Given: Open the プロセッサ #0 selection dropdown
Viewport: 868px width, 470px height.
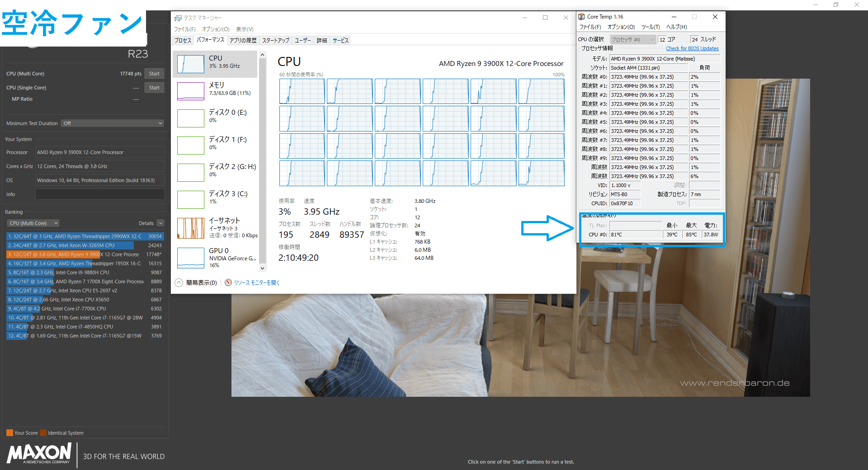Looking at the screenshot, I should click(x=632, y=40).
